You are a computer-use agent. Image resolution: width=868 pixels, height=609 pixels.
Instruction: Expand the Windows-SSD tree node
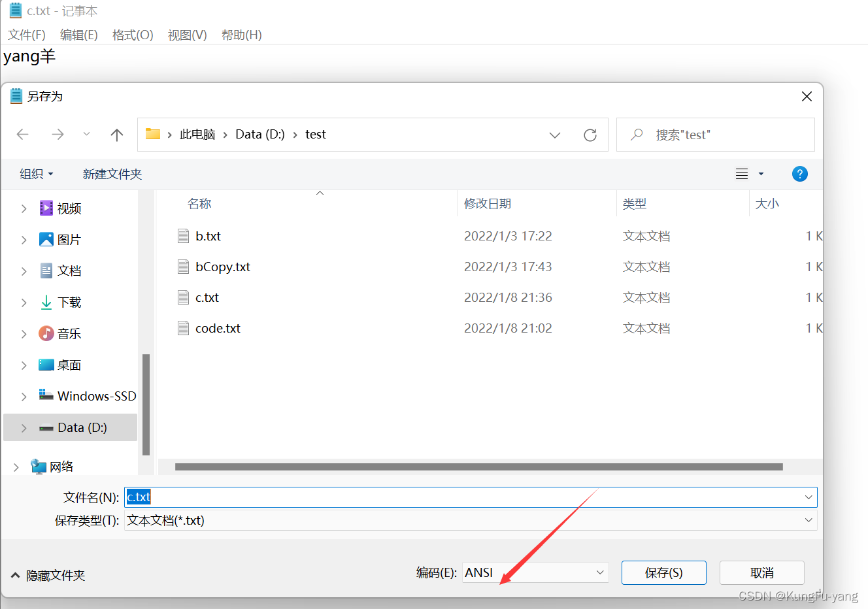(24, 397)
